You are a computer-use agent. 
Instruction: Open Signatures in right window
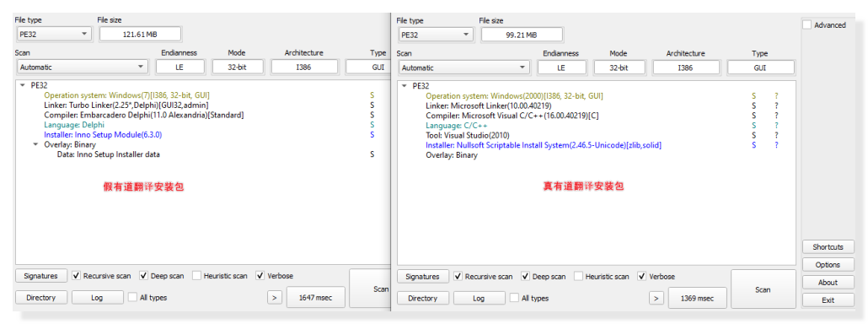pyautogui.click(x=423, y=276)
